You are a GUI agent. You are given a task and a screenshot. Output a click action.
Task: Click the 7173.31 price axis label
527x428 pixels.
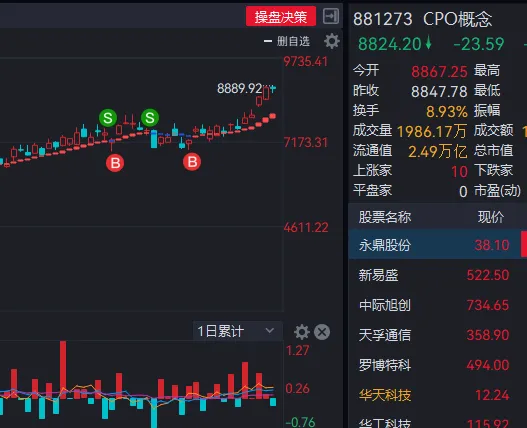306,143
